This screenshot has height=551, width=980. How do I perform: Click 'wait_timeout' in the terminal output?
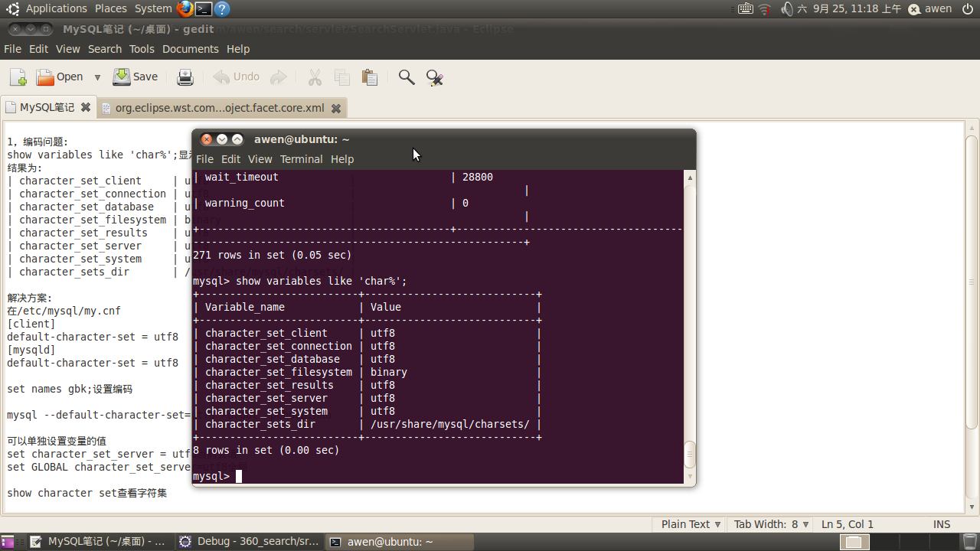pos(242,177)
